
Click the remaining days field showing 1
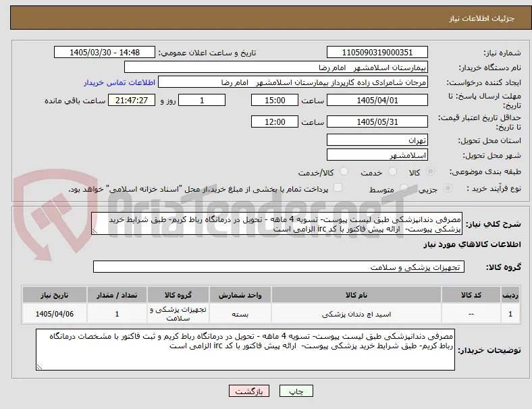(202, 101)
